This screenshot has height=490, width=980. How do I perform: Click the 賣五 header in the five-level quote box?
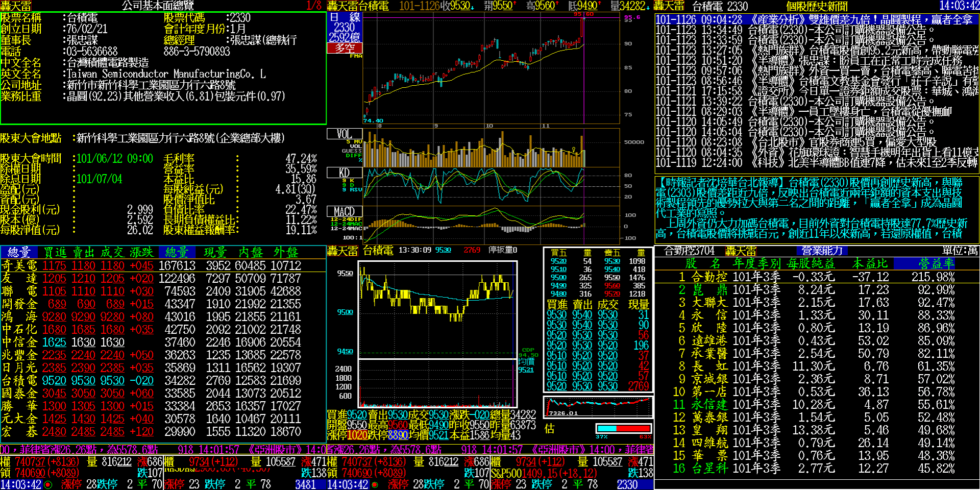[612, 252]
